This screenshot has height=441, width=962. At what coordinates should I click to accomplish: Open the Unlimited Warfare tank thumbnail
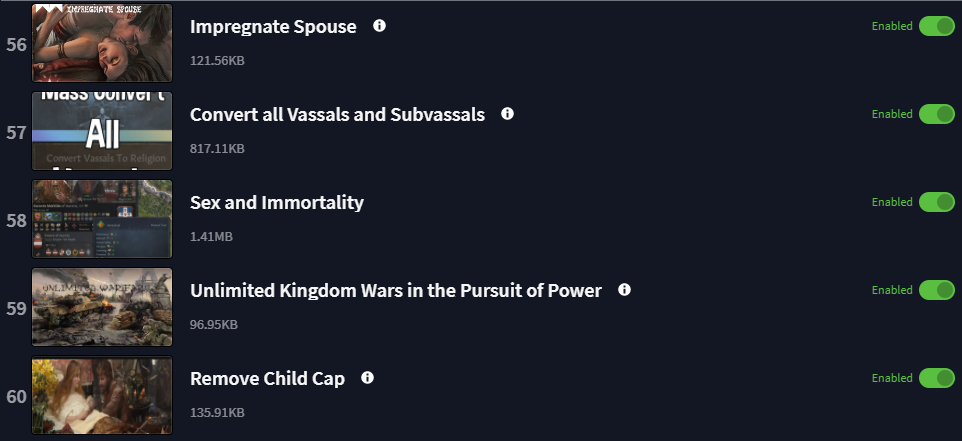(x=102, y=307)
